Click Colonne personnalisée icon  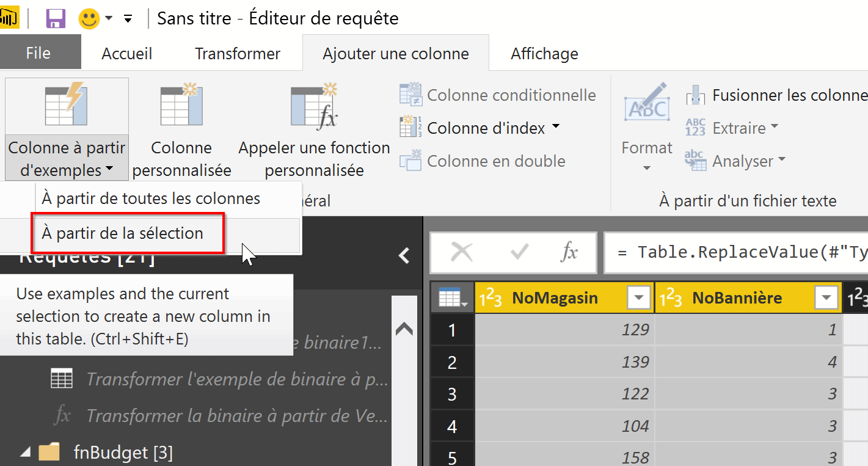181,105
